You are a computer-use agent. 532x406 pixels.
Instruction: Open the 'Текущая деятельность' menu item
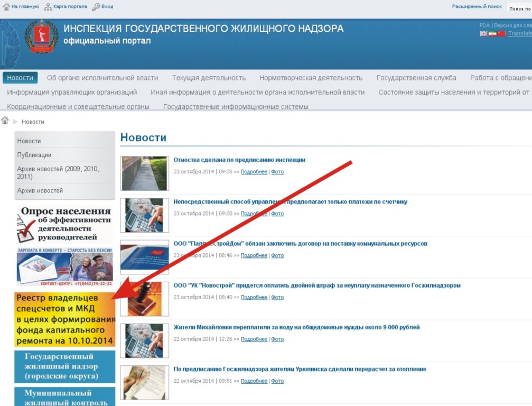pyautogui.click(x=209, y=78)
